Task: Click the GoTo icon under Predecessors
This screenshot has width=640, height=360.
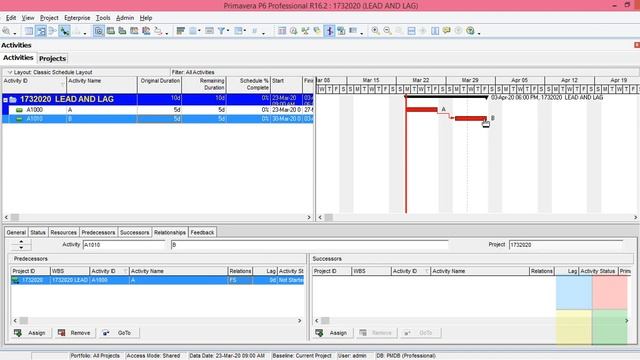Action: point(106,333)
